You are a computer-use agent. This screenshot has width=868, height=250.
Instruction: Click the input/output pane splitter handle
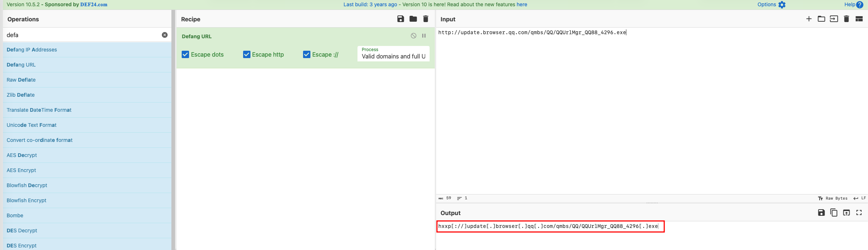652,203
